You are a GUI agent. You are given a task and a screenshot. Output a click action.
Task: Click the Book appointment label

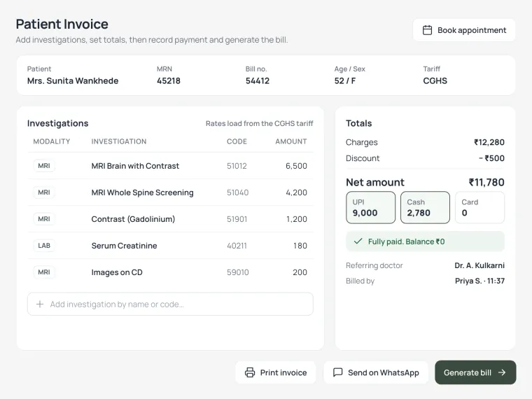472,30
